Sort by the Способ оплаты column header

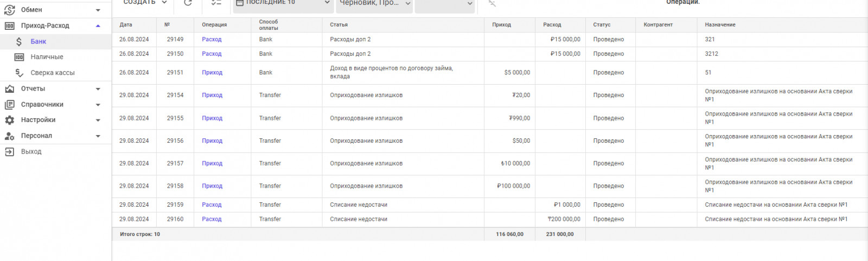tap(269, 25)
